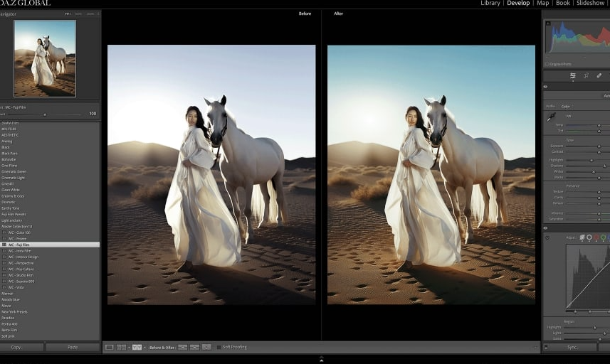Pick the white balance eyedropper tool
Screen dimensions: 610x364
tap(551, 117)
